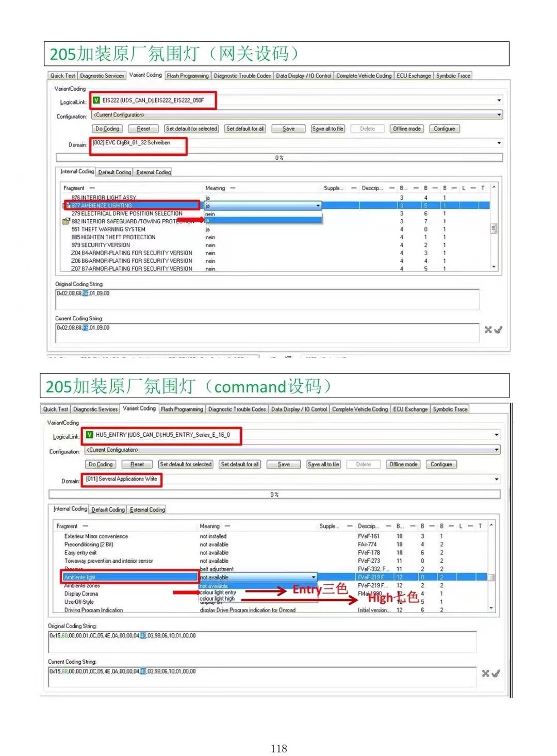Click Do Coding button in HU5_ENTRY window

coord(101,465)
